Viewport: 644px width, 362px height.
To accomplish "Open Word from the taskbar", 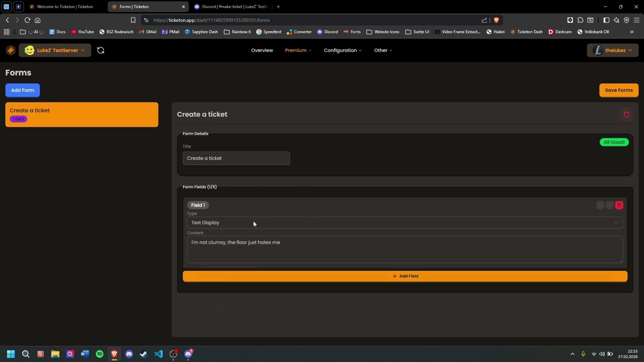I will (85, 354).
